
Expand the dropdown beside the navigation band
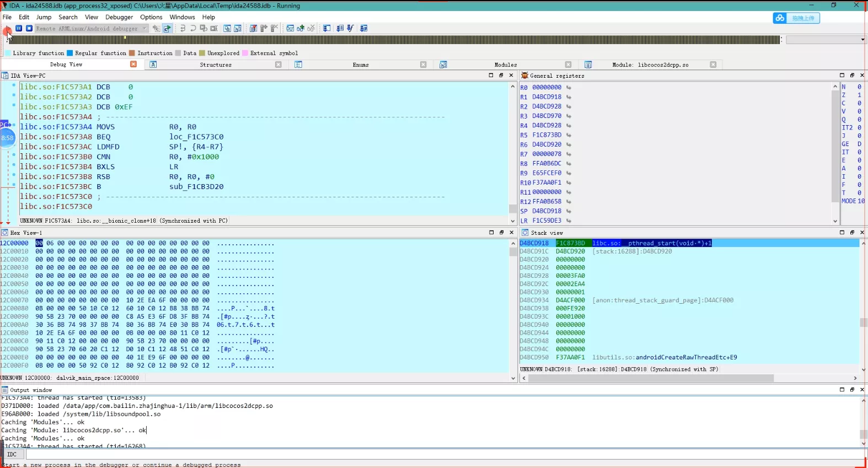(x=862, y=40)
